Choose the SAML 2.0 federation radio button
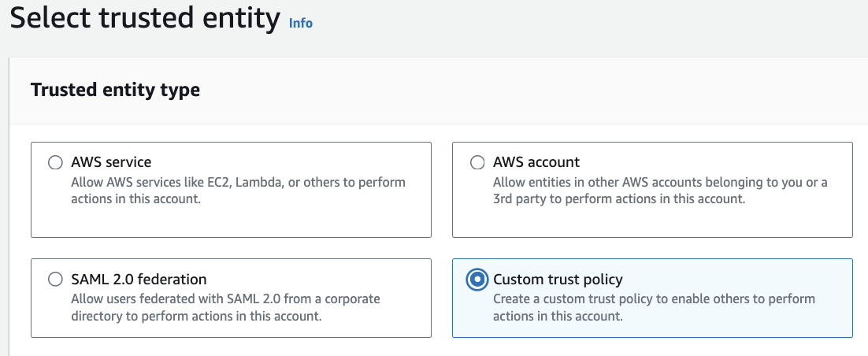Image resolution: width=868 pixels, height=356 pixels. click(55, 280)
